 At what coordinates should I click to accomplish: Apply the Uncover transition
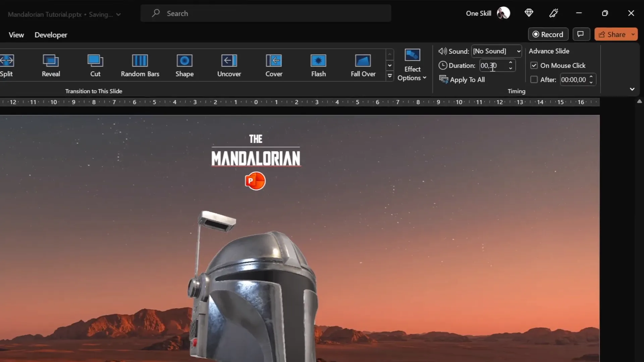229,66
